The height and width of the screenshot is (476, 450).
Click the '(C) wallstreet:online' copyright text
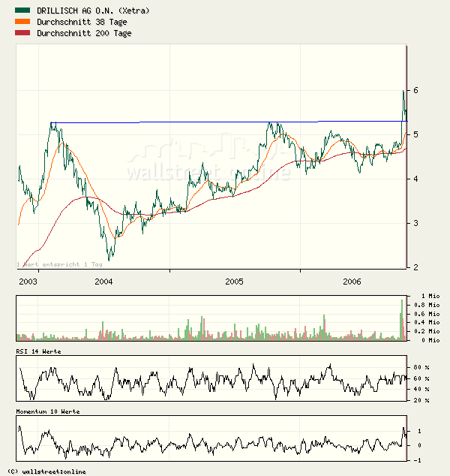(46, 471)
